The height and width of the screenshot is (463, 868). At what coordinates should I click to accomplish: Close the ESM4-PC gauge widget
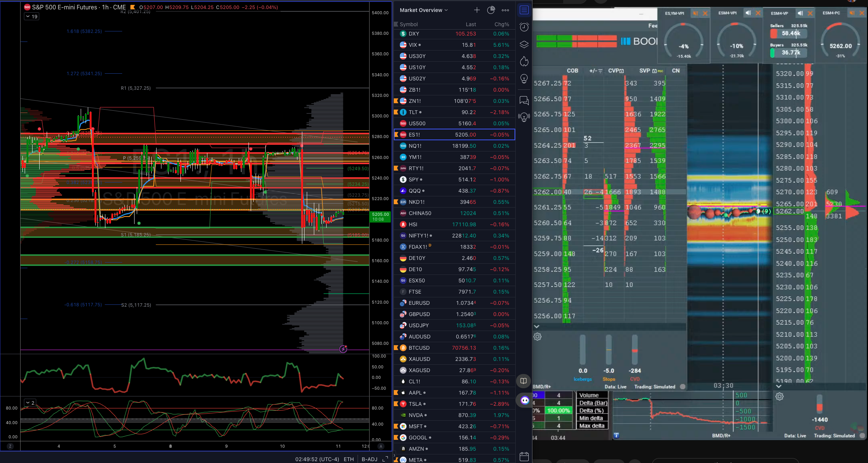(862, 13)
